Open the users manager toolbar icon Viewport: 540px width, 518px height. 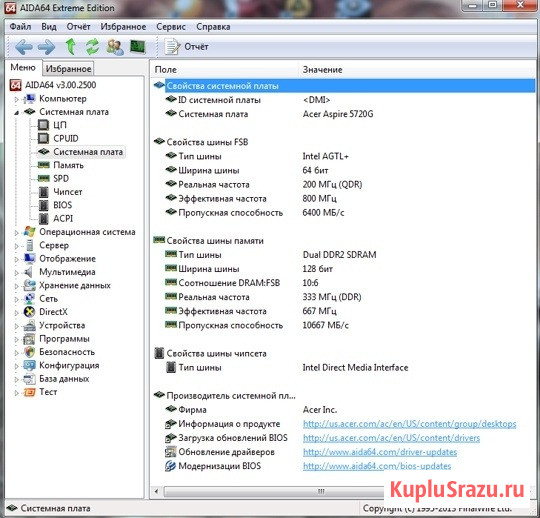point(115,47)
